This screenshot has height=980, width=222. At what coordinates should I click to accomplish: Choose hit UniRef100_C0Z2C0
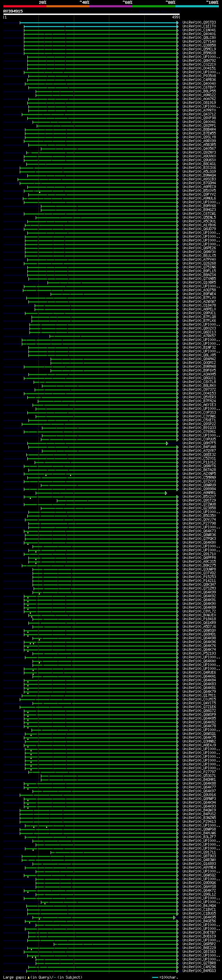199,64
